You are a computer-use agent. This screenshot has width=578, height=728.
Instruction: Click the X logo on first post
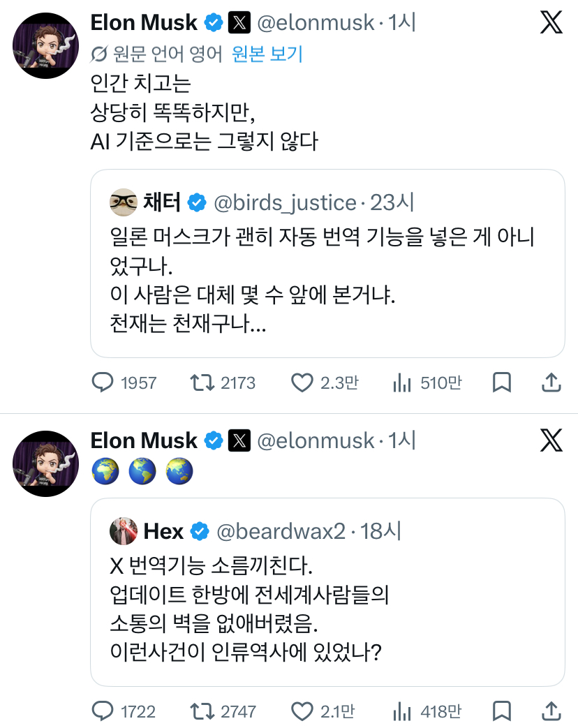551,23
